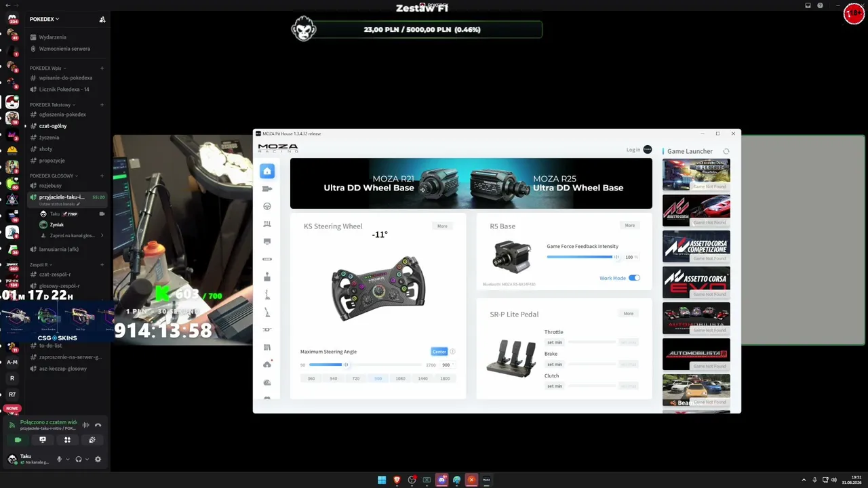
Task: Open the wheel base settings icon in MOZA sidebar
Action: coord(267,188)
